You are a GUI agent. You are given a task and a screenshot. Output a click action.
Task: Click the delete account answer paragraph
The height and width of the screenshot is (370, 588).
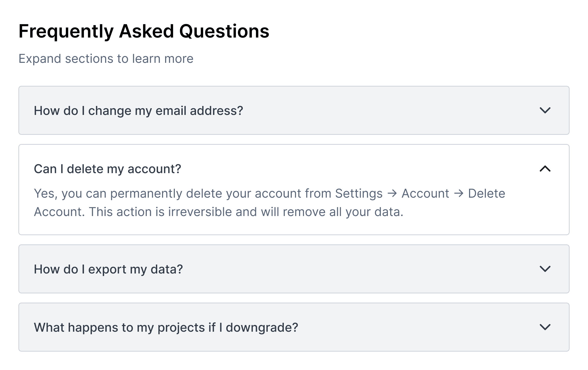click(x=269, y=202)
